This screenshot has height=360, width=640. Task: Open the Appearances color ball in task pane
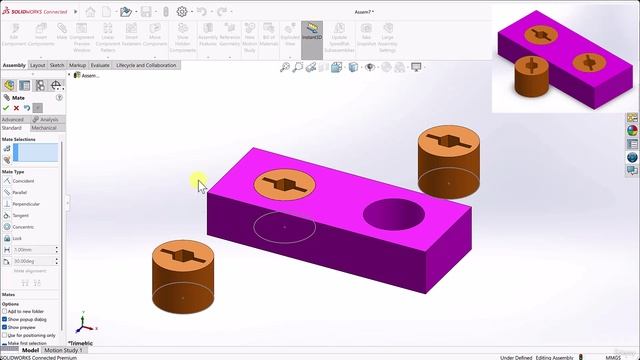(632, 131)
